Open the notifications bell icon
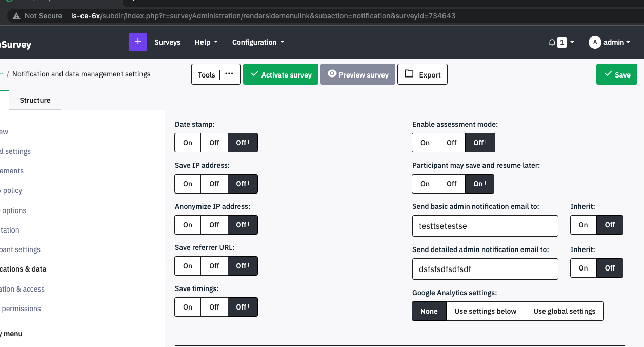The width and height of the screenshot is (644, 347). (x=552, y=43)
